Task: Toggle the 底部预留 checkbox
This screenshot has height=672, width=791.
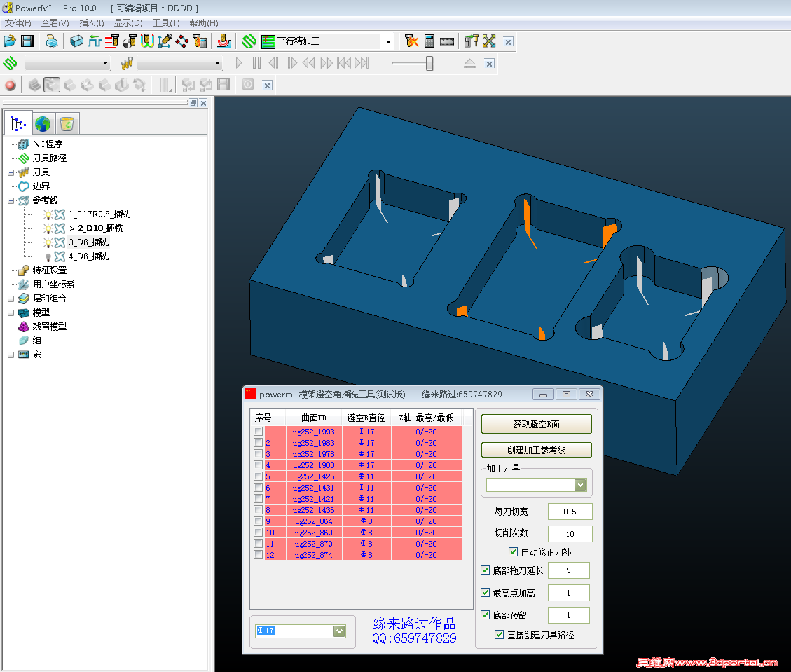Action: [x=486, y=615]
